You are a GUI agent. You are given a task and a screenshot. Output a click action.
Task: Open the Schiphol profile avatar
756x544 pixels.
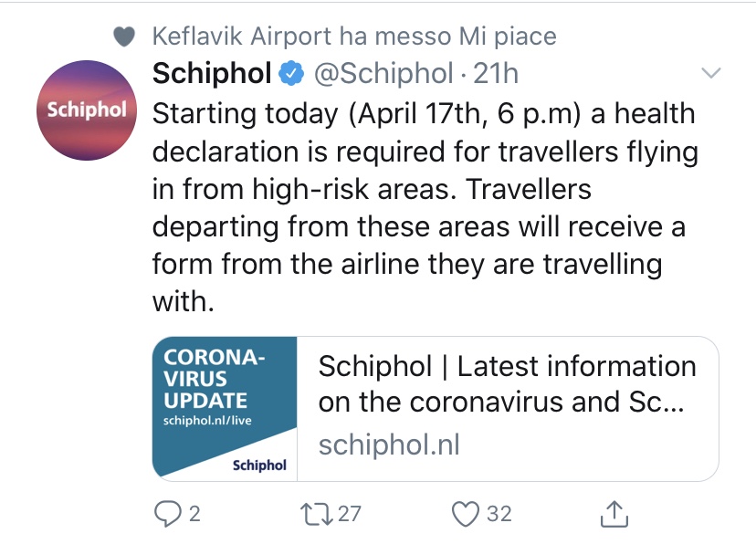[86, 110]
